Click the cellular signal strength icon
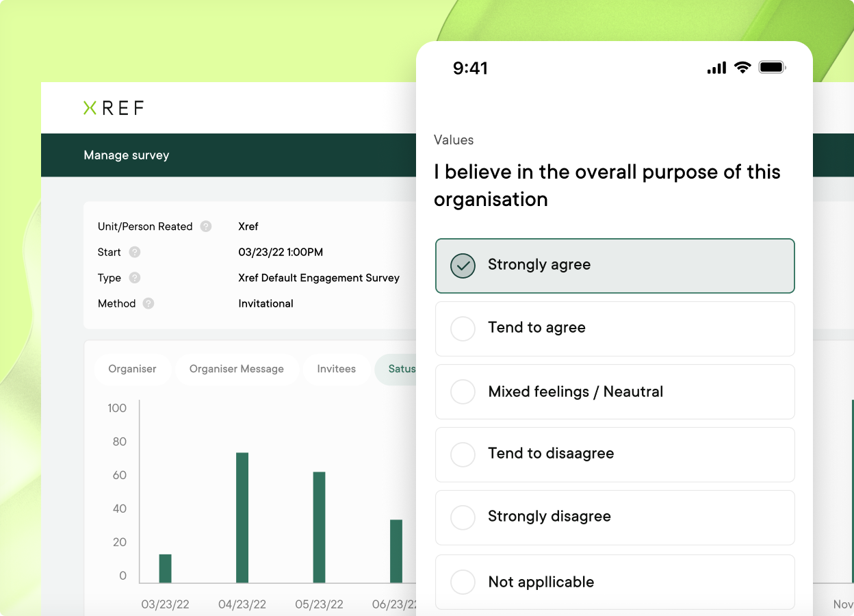Image resolution: width=854 pixels, height=616 pixels. (716, 67)
